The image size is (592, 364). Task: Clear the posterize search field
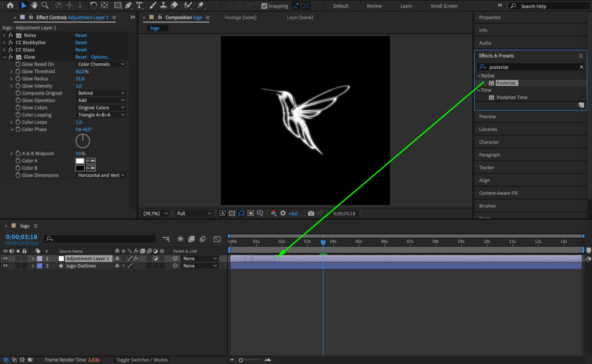pos(581,67)
